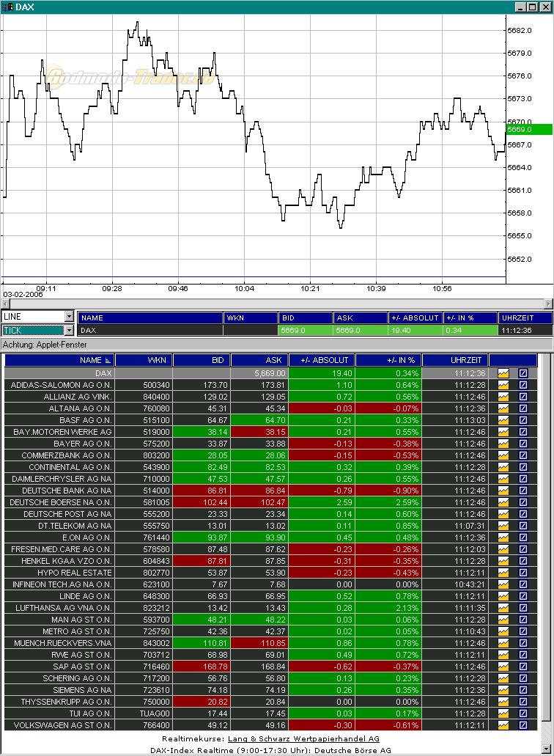Click the green 5669.0 price marker on chart axis
The image size is (554, 756).
coord(529,129)
